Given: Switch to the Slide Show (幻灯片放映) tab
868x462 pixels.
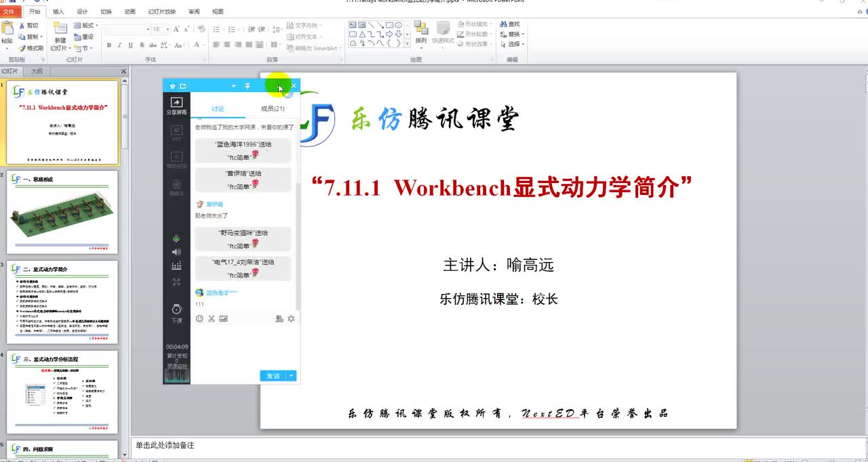Looking at the screenshot, I should (x=162, y=12).
